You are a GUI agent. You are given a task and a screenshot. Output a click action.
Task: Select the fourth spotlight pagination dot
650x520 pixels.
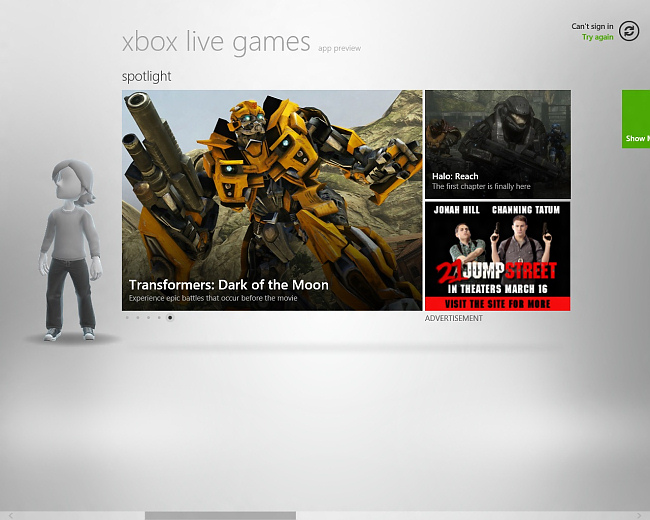point(159,318)
